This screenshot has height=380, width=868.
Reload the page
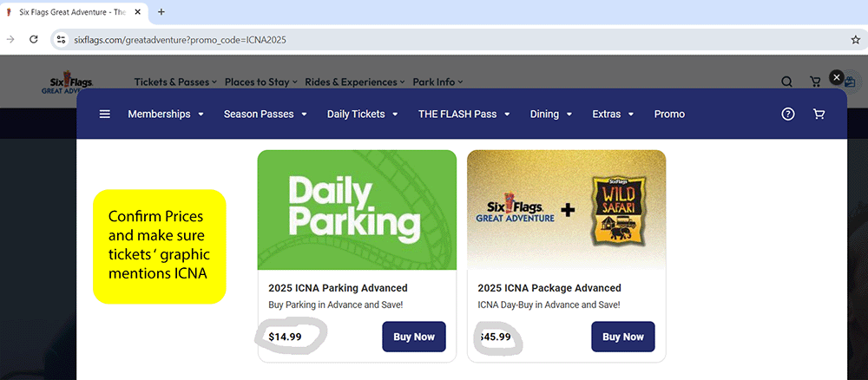(34, 39)
